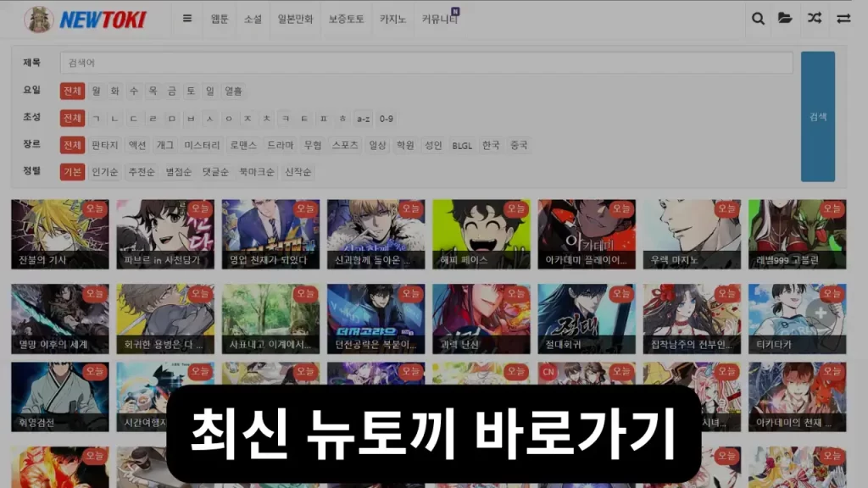The height and width of the screenshot is (488, 868).
Task: Select the 스포츠 genre
Action: [x=345, y=145]
